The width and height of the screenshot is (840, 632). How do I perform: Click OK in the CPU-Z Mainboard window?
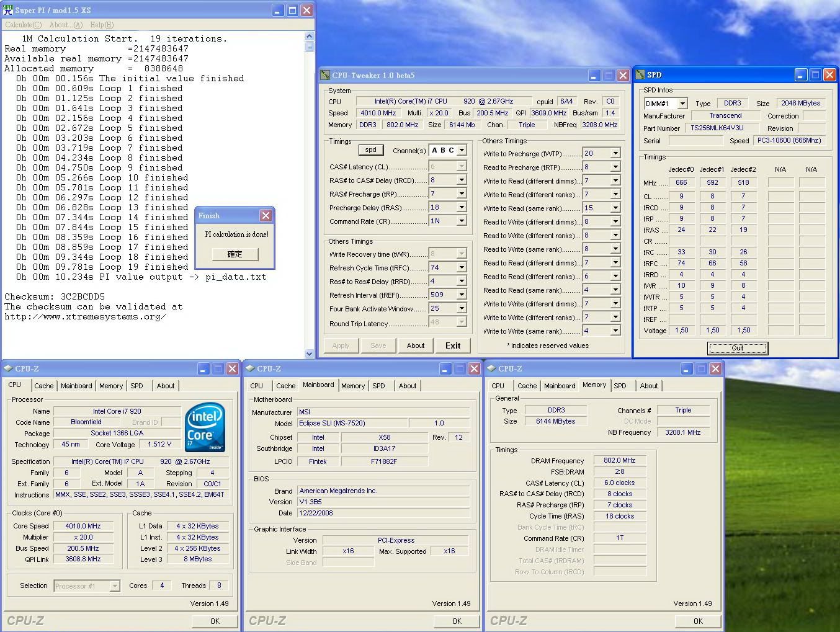click(457, 621)
